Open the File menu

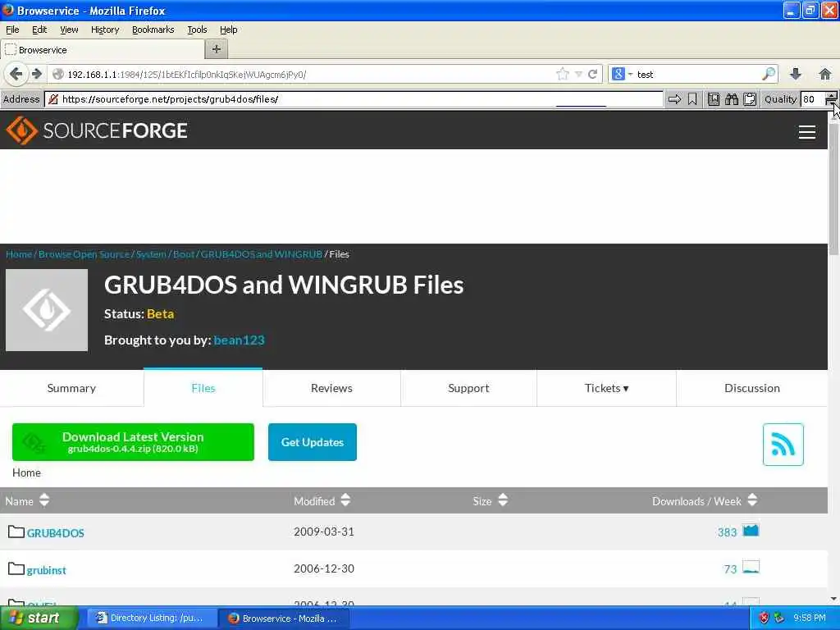pyautogui.click(x=12, y=30)
